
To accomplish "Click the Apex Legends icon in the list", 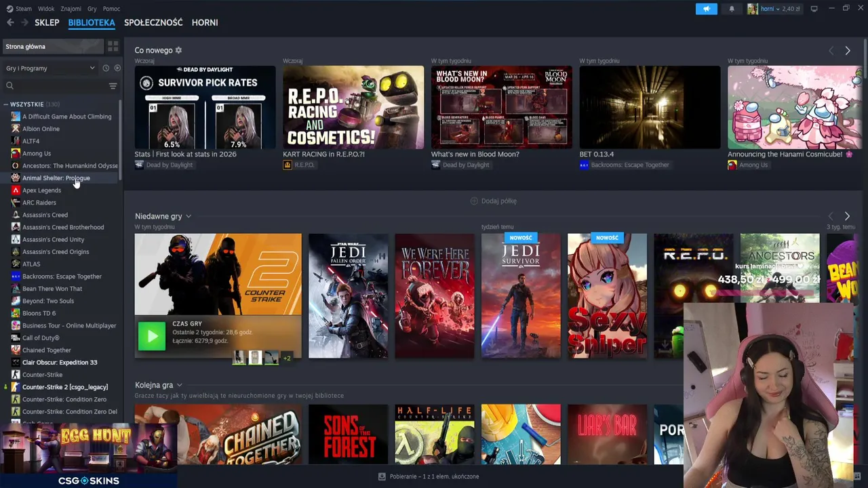I will click(16, 190).
